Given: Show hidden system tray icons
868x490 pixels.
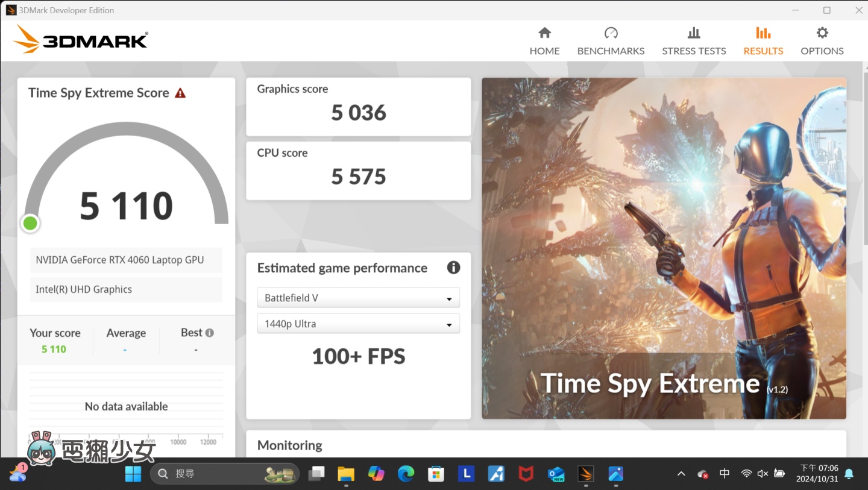Looking at the screenshot, I should (681, 474).
